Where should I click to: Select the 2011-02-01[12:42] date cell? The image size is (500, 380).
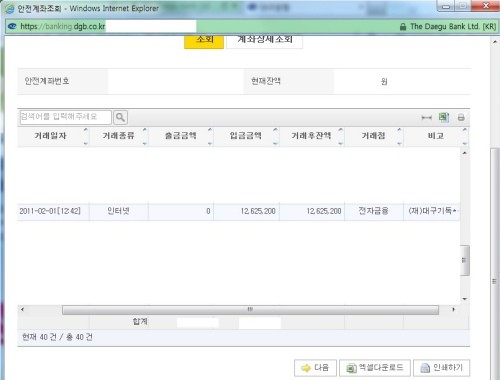click(x=53, y=211)
